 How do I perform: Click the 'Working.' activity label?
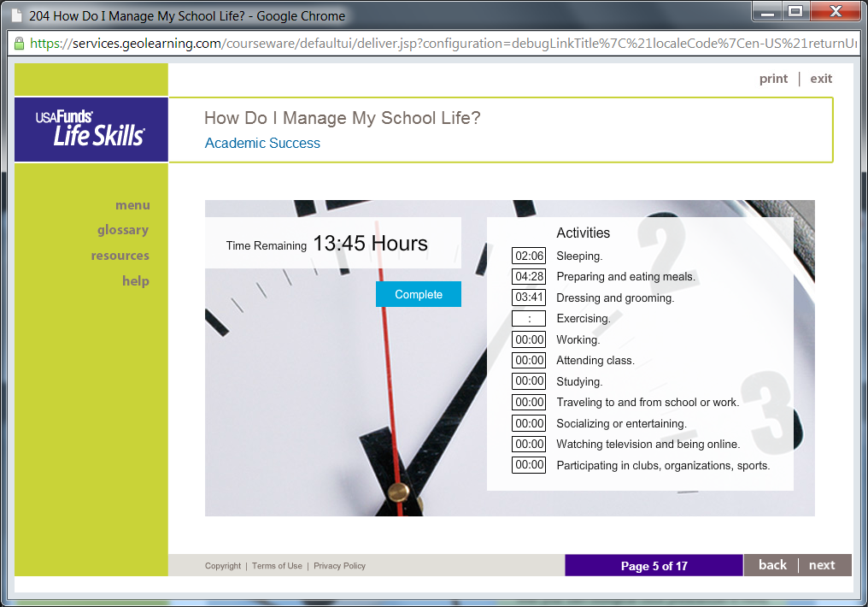click(x=578, y=339)
